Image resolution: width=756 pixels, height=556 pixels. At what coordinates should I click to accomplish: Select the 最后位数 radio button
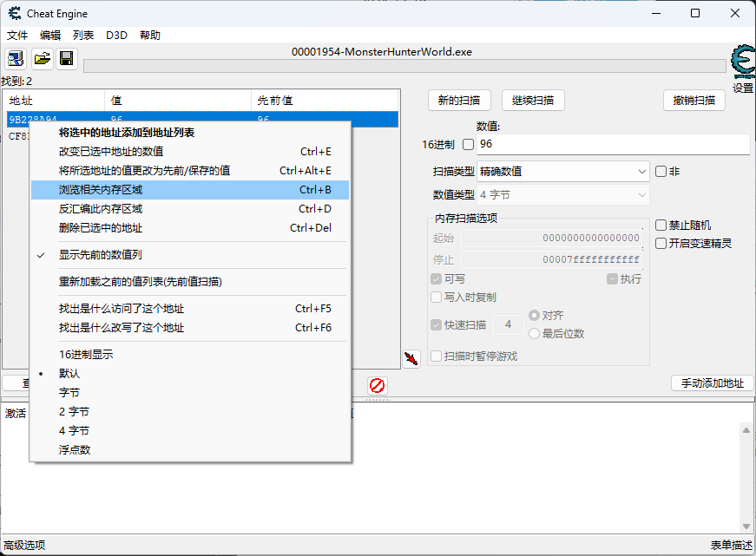click(534, 334)
